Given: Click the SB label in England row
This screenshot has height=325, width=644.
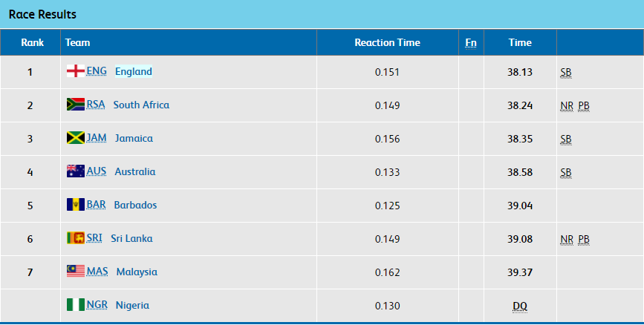Looking at the screenshot, I should coord(566,73).
